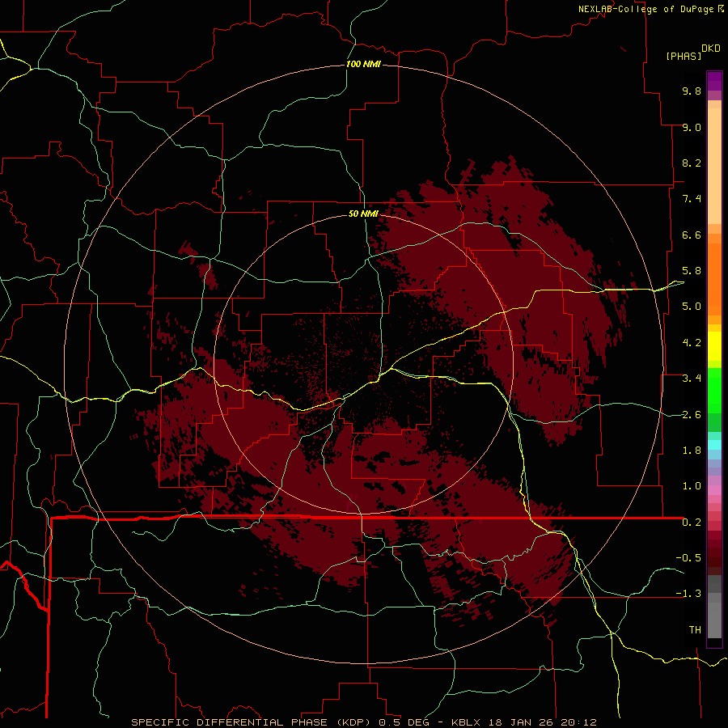The image size is (728, 728).
Task: Click the orange segment of the color bar
Action: [714, 278]
